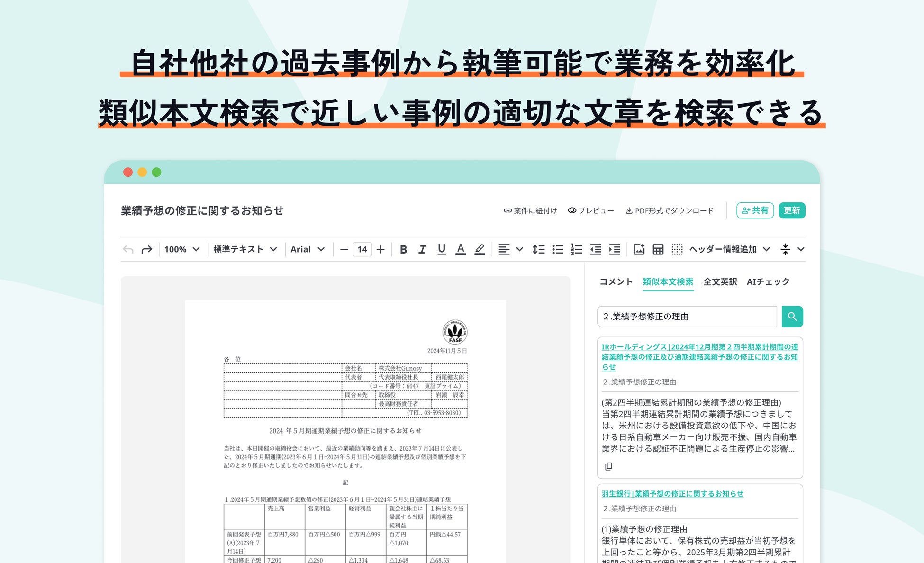This screenshot has width=924, height=563.
Task: Click the insert image icon
Action: (x=639, y=249)
